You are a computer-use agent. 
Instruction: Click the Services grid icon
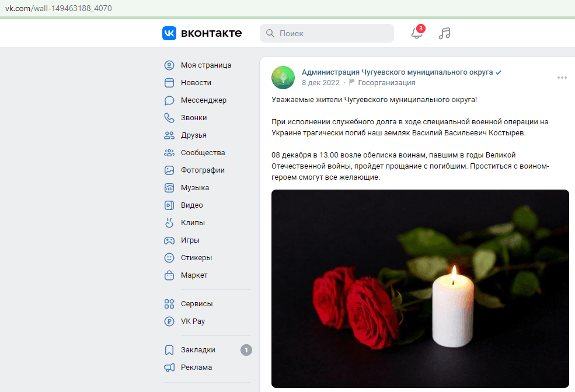tap(169, 304)
